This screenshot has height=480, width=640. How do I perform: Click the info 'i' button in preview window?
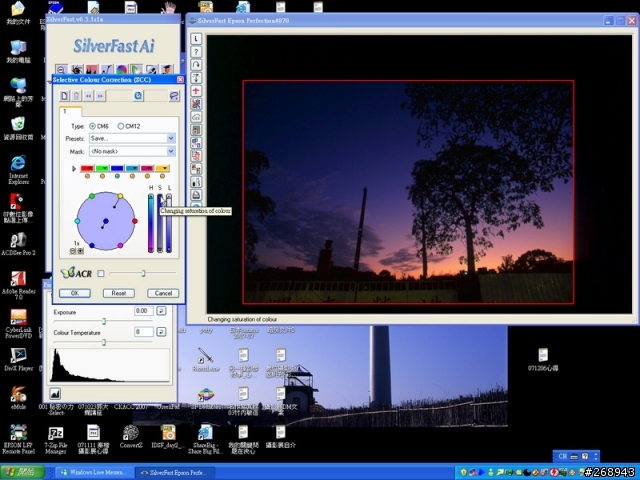tap(196, 39)
